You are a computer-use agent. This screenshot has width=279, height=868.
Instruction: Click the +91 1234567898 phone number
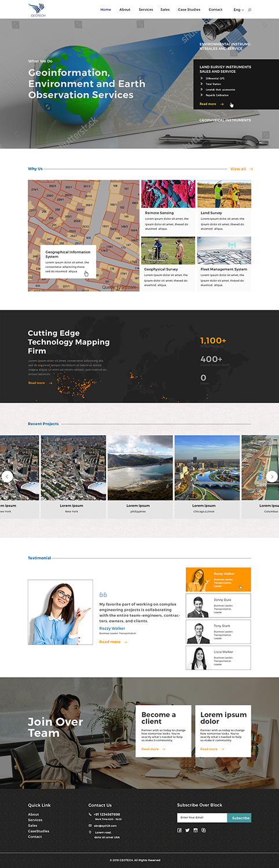coord(107,815)
